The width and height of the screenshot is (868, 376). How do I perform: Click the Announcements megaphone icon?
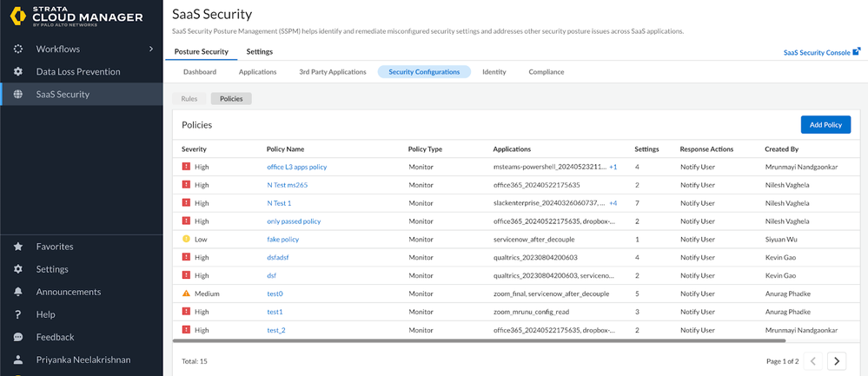[x=18, y=292]
